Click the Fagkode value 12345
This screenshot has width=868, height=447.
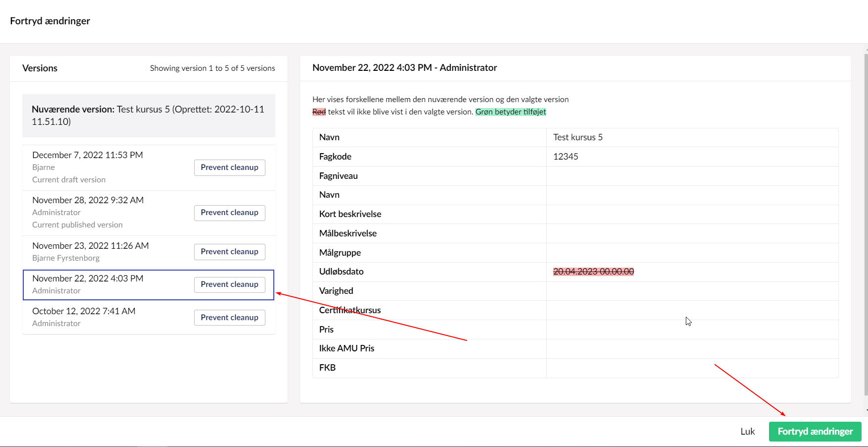pos(565,157)
